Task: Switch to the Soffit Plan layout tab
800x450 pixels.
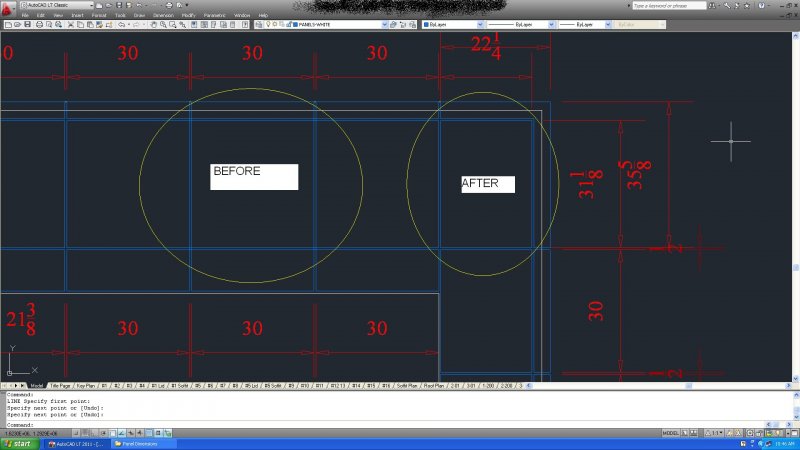Action: pyautogui.click(x=407, y=386)
